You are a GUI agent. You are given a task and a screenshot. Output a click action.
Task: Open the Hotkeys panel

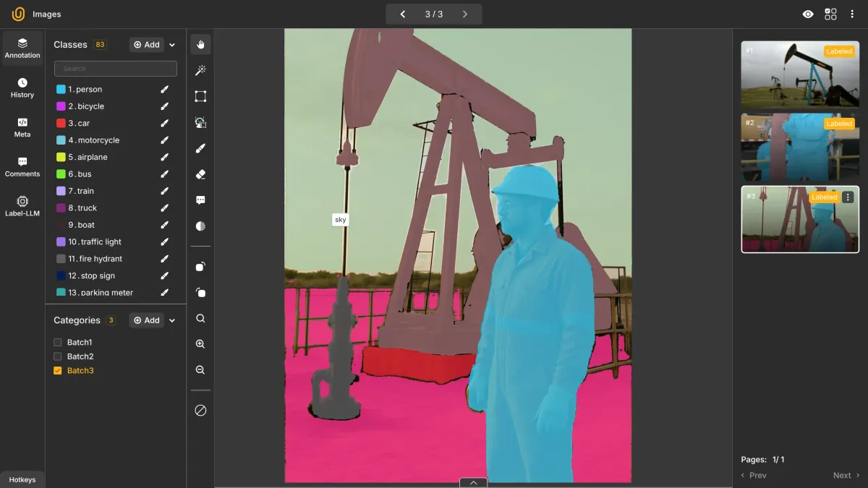point(22,479)
